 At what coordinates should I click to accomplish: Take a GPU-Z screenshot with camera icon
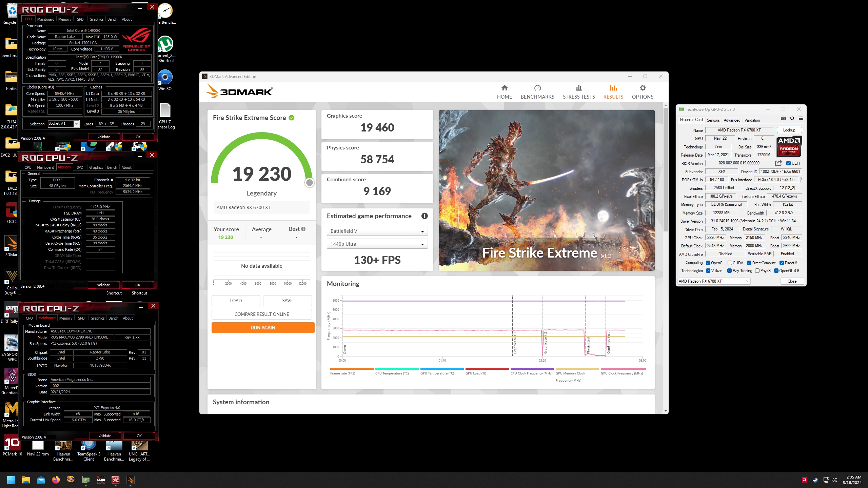pyautogui.click(x=783, y=118)
